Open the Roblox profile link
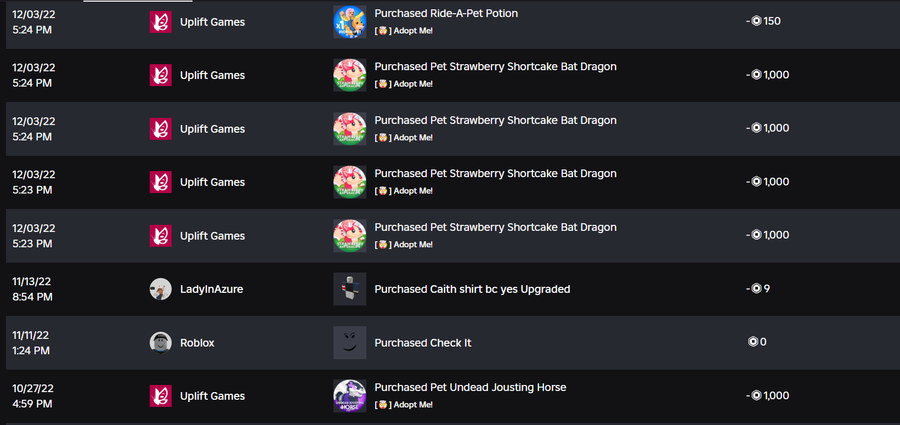 [x=197, y=343]
